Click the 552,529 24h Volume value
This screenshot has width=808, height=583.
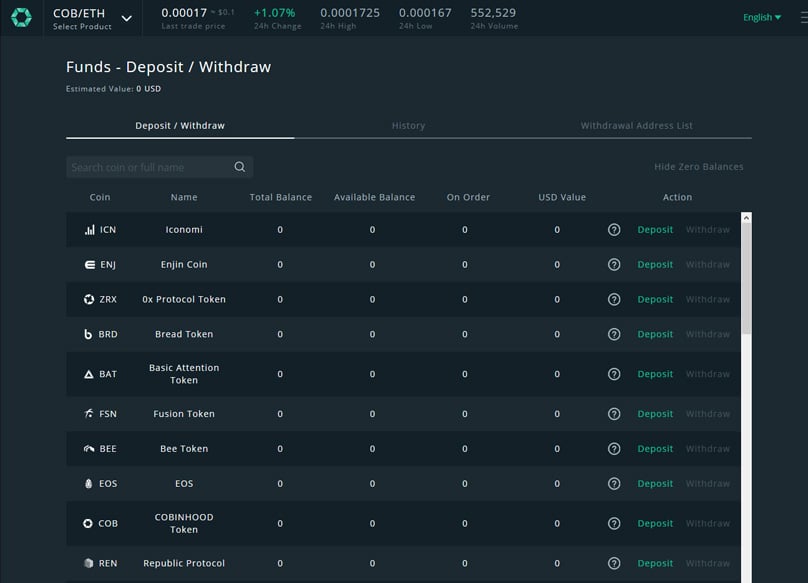(493, 12)
